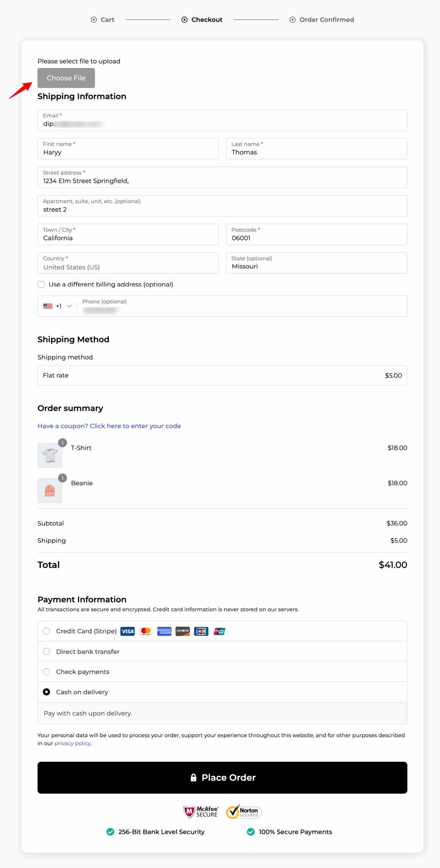Click the Visa card icon
Viewport: 440px width, 868px height.
pos(128,631)
